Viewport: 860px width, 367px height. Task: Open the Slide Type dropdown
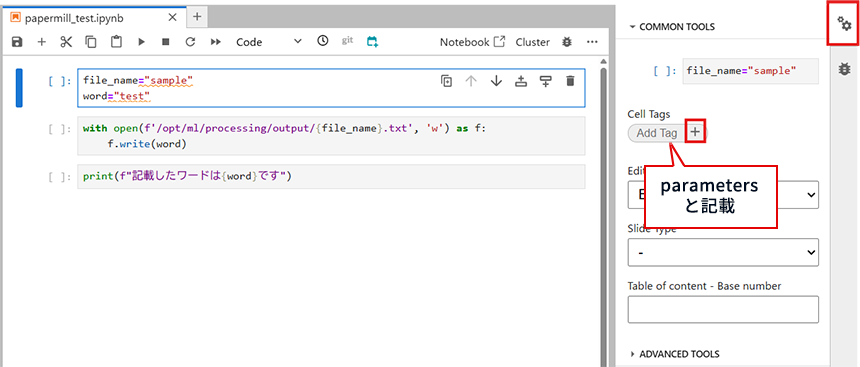723,252
